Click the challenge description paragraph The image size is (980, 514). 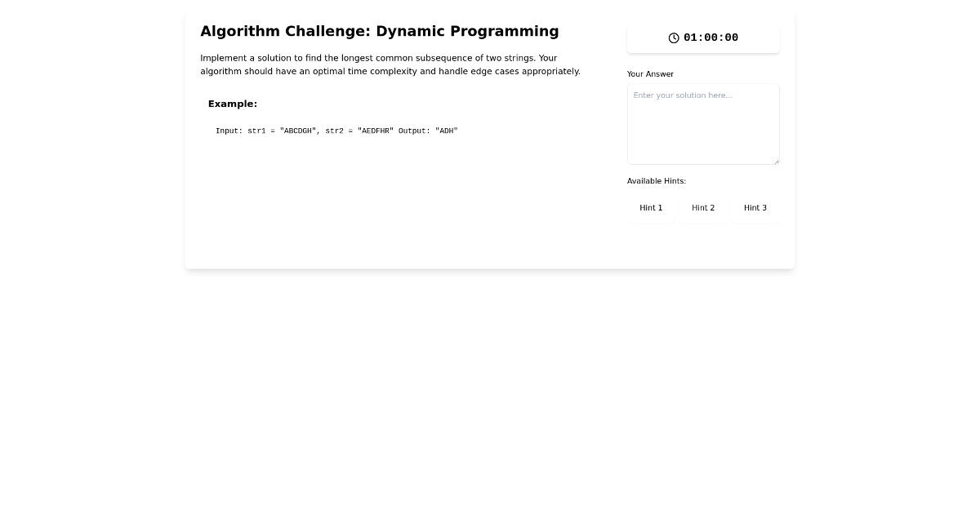click(x=390, y=64)
